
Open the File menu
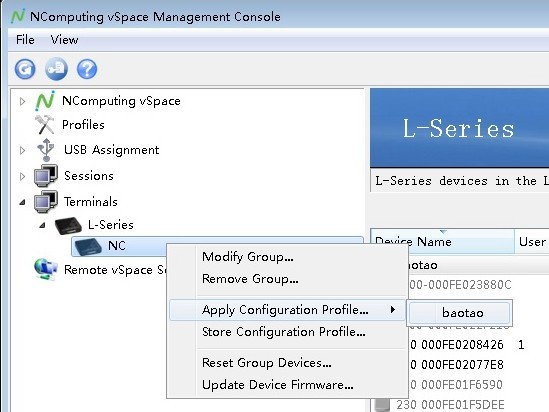[x=25, y=40]
